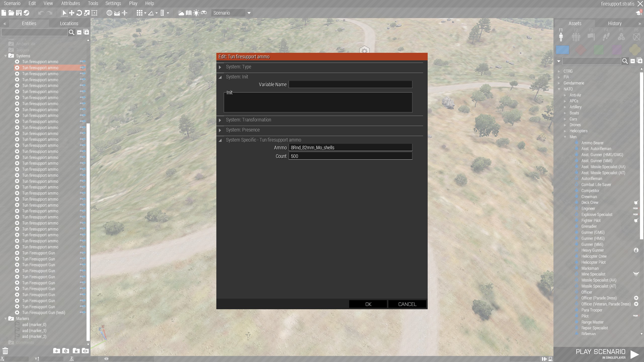This screenshot has width=644, height=362.
Task: Expand all entities in left panel
Action: click(86, 32)
